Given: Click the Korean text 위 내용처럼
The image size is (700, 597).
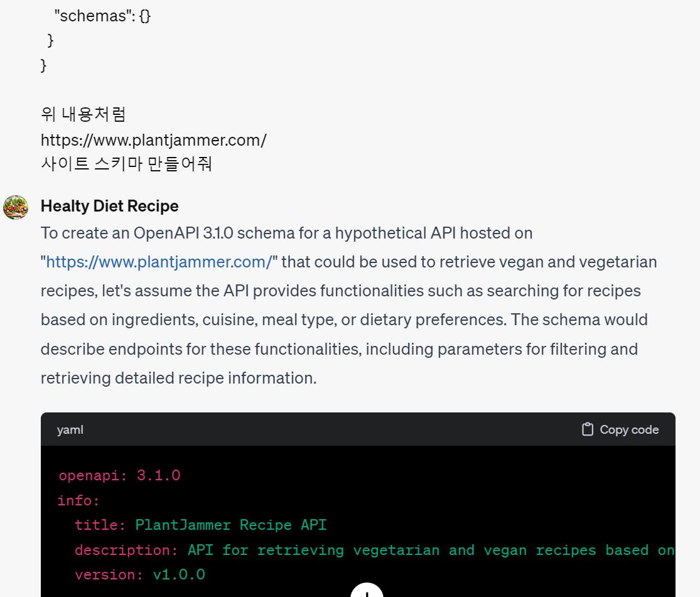Looking at the screenshot, I should coord(83,114).
